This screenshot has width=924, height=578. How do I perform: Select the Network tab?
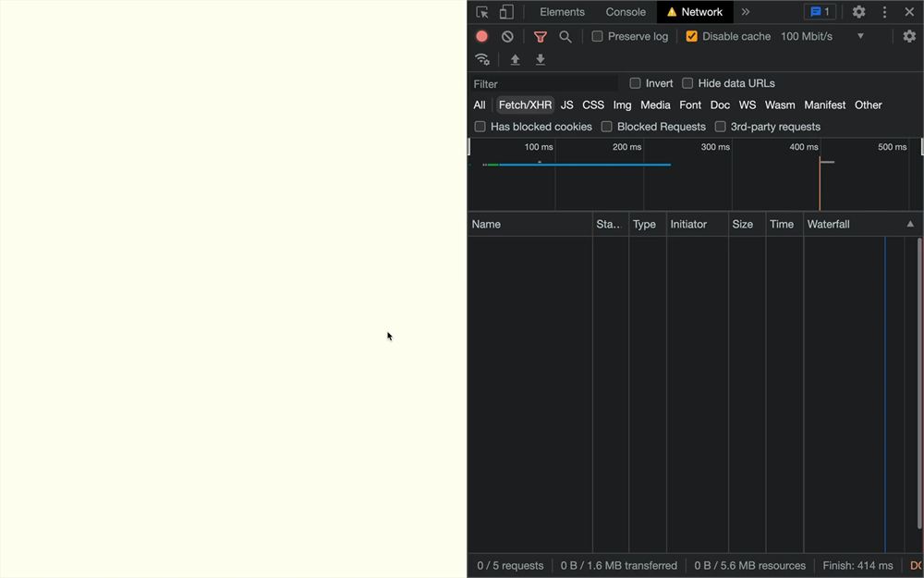point(695,12)
